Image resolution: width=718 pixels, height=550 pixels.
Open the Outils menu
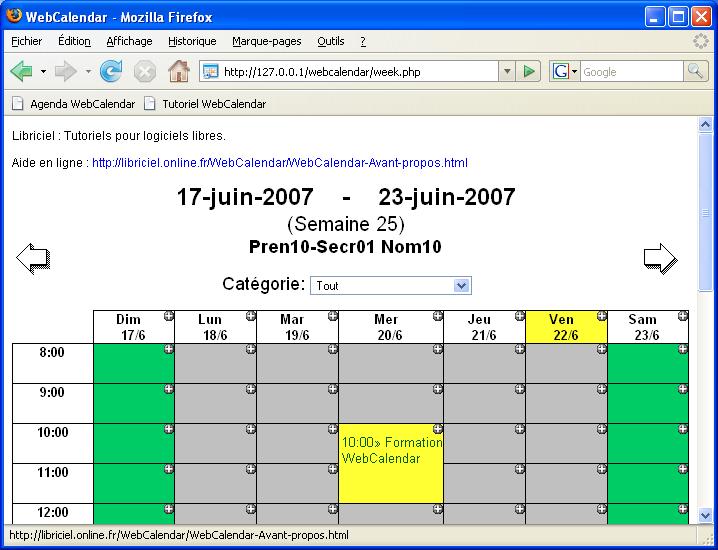(331, 41)
